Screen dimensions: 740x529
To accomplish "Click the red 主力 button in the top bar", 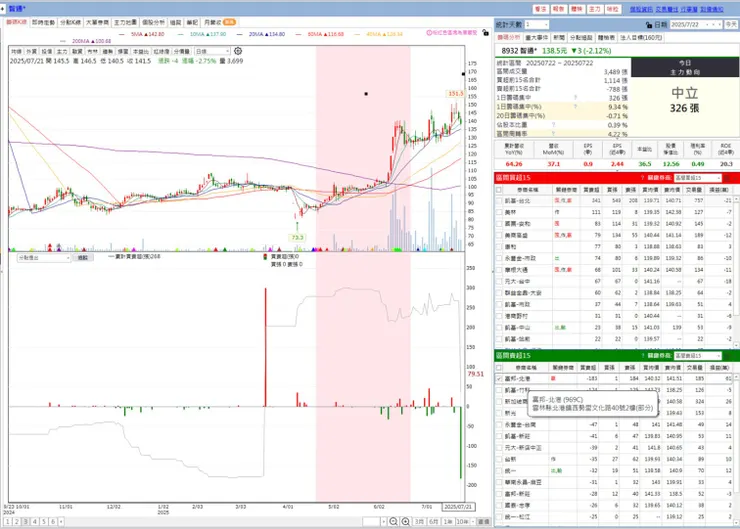I will (595, 9).
